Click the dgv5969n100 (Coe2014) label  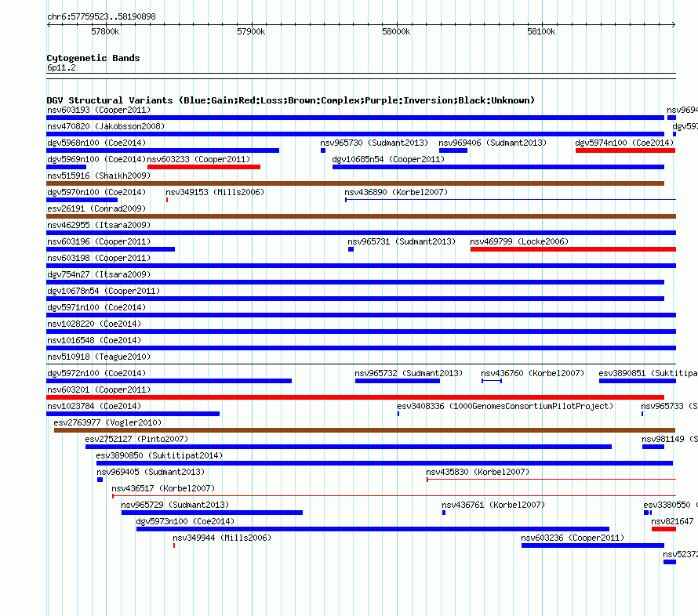coord(96,159)
